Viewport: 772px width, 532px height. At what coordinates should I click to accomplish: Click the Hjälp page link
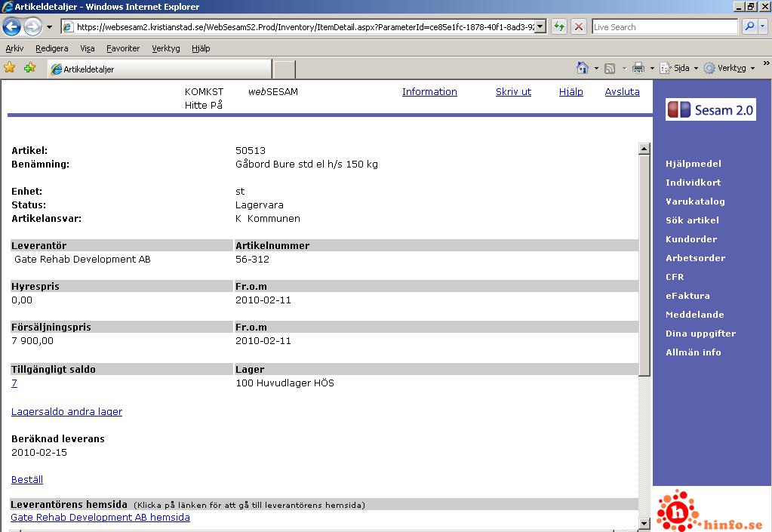tap(571, 91)
